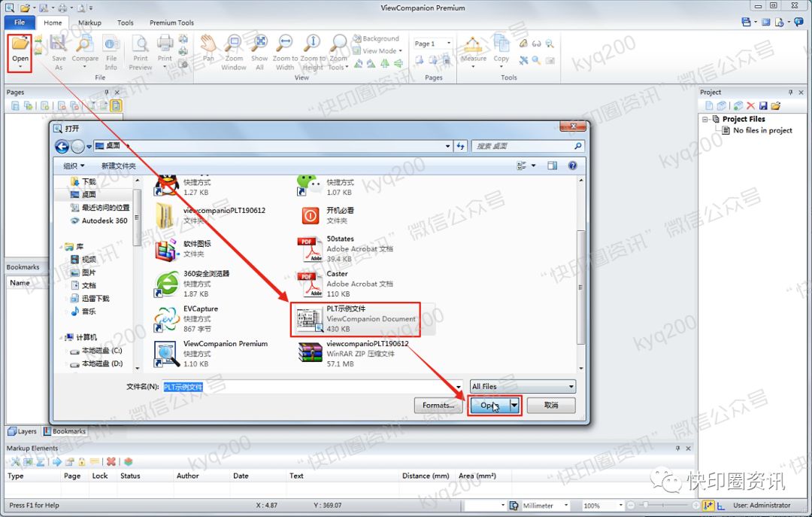Click the 搜索 桌面 search box
This screenshot has height=517, width=812.
pyautogui.click(x=528, y=146)
